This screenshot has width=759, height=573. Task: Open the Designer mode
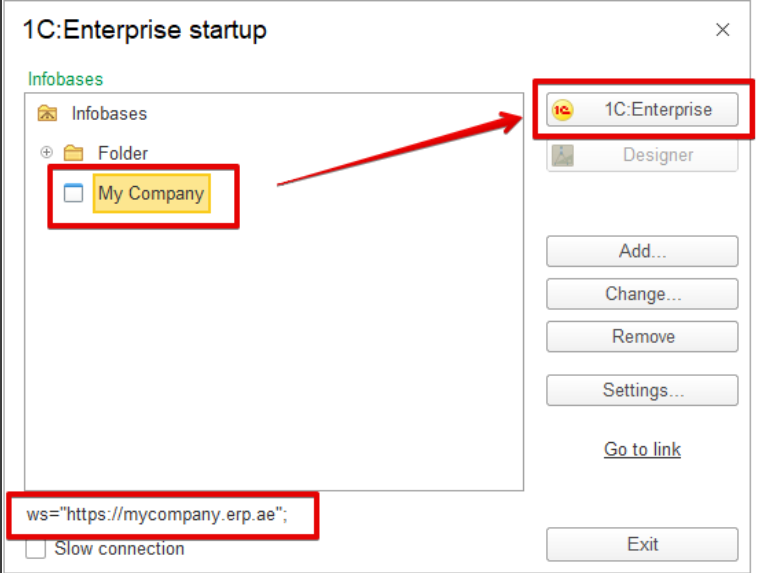click(x=642, y=155)
